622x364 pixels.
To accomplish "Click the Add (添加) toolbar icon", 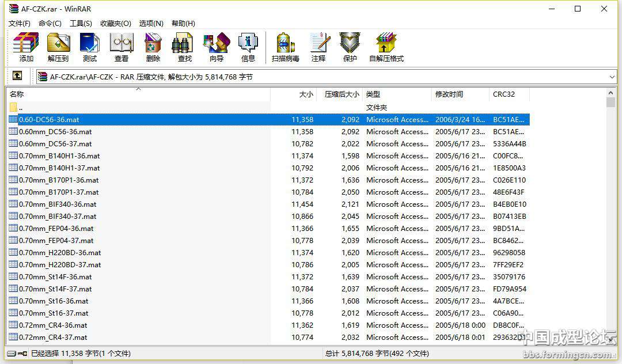I will coord(26,46).
